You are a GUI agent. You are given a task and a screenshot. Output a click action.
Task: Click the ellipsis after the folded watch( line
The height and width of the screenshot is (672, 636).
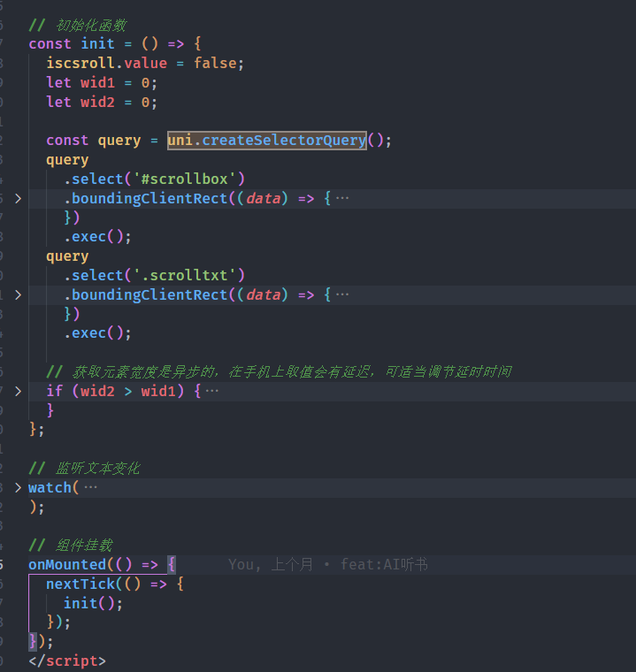tap(90, 488)
